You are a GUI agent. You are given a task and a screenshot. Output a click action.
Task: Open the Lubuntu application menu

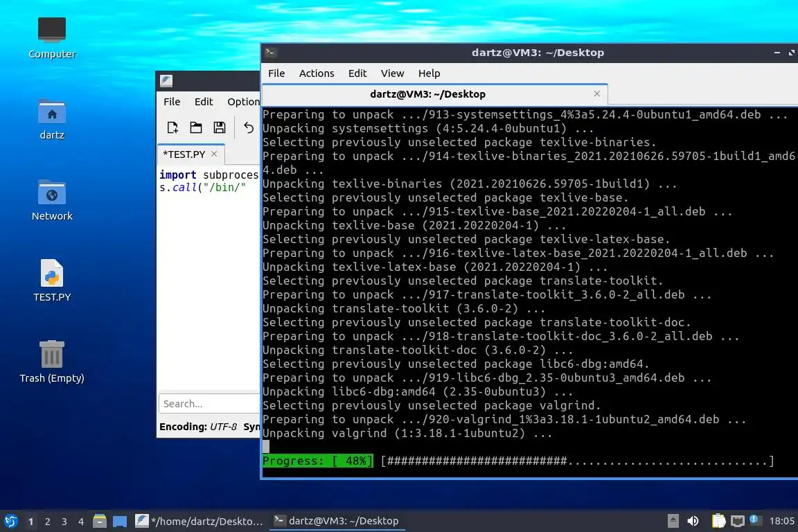pyautogui.click(x=10, y=521)
